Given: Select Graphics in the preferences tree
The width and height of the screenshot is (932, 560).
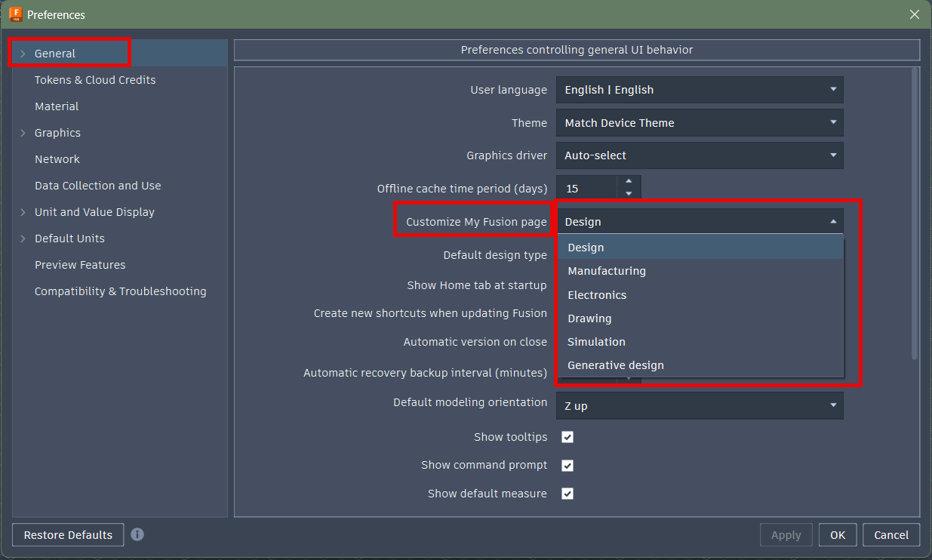Looking at the screenshot, I should pyautogui.click(x=57, y=133).
